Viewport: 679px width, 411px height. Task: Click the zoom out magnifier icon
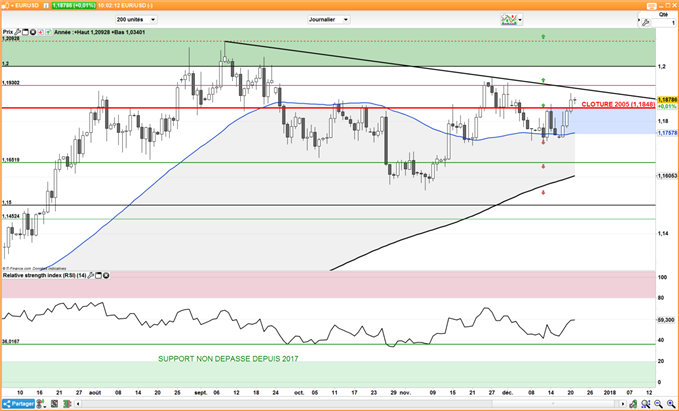click(x=659, y=404)
